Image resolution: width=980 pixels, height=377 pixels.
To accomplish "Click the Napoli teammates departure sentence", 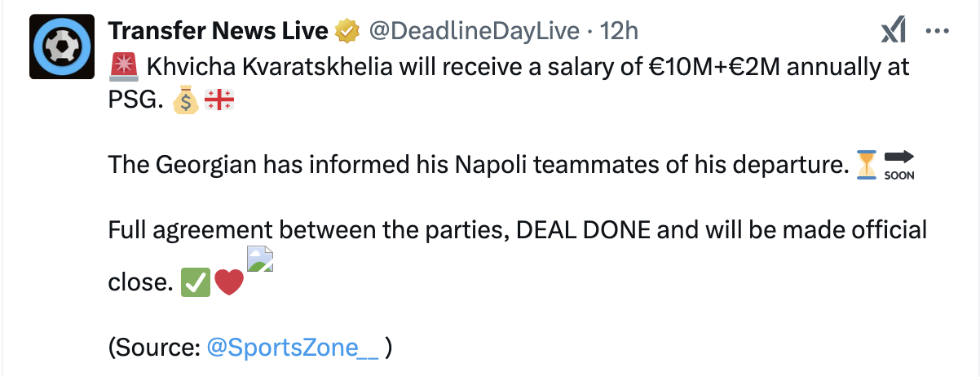I will click(x=479, y=166).
